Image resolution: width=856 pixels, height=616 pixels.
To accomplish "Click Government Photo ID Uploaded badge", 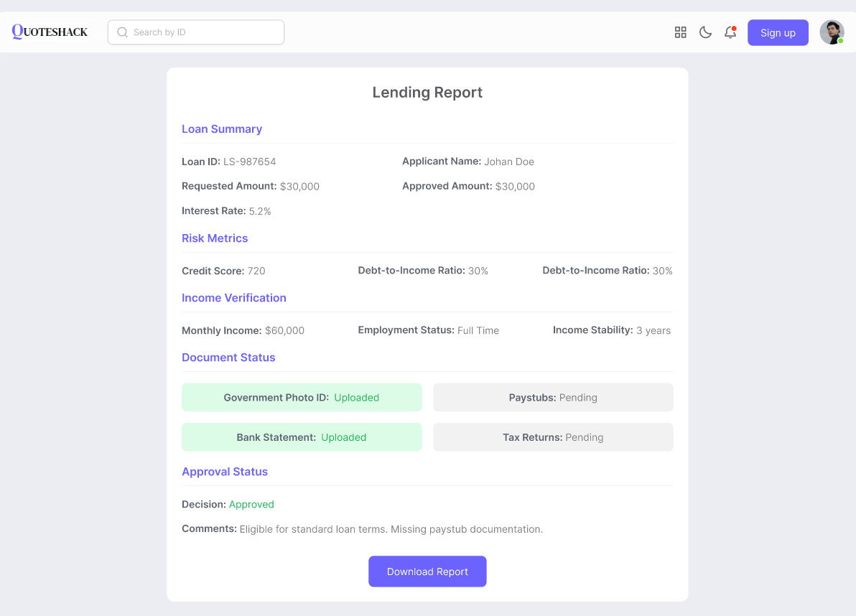I will (302, 397).
